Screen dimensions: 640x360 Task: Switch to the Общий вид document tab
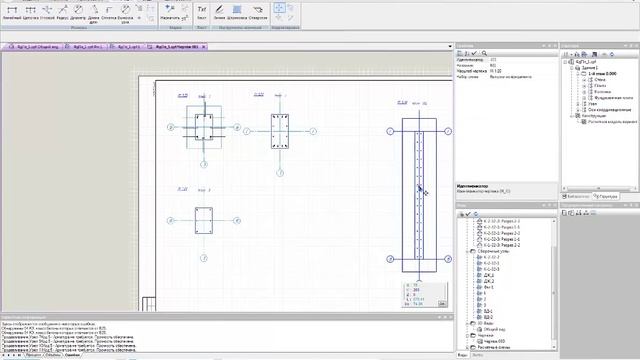pos(34,47)
